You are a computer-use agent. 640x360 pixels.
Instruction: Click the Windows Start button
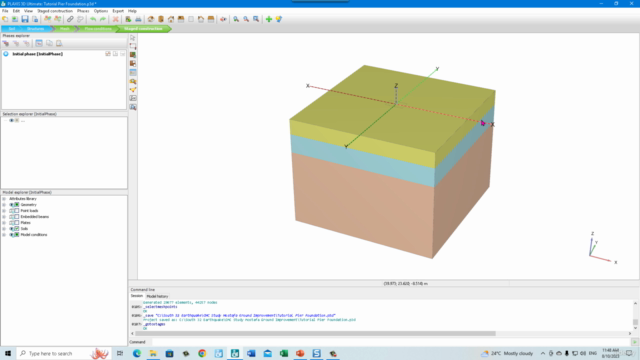pyautogui.click(x=8, y=353)
